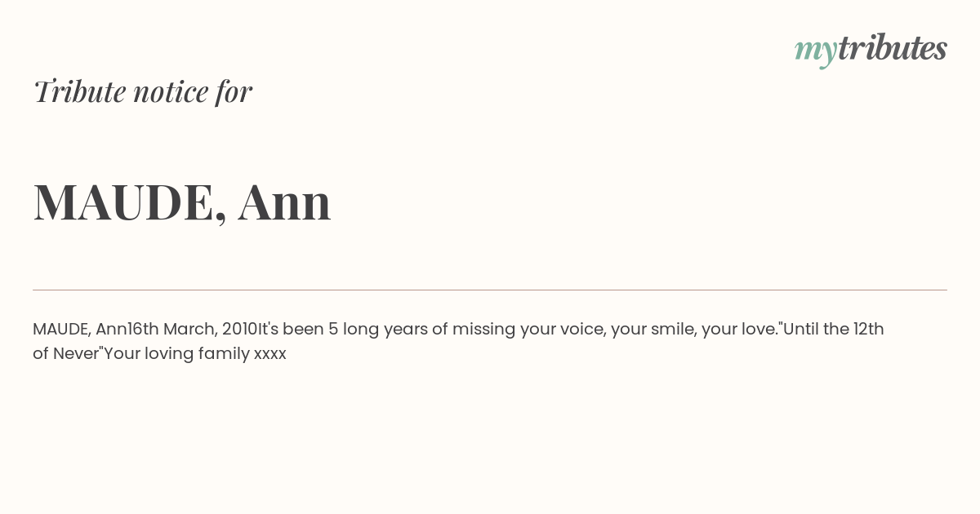Click the date "16th March, 2010"
Screen dimensions: 980x514
point(192,330)
